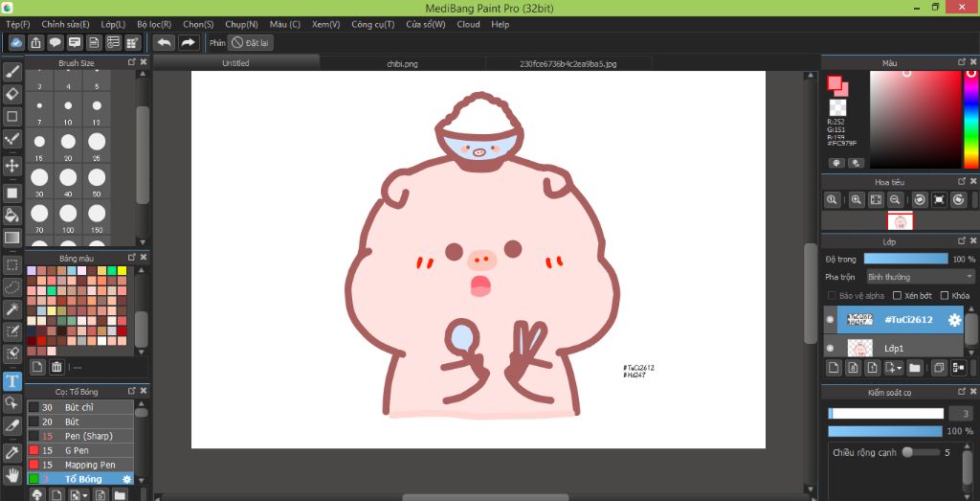The image size is (980, 501).
Task: Open the Cloud menu
Action: [468, 24]
